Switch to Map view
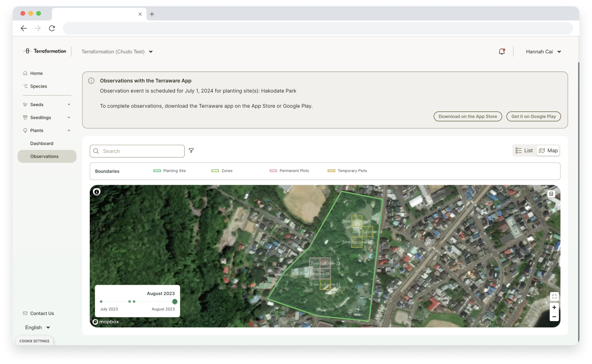Viewport: 592px width, 364px height. pyautogui.click(x=548, y=151)
